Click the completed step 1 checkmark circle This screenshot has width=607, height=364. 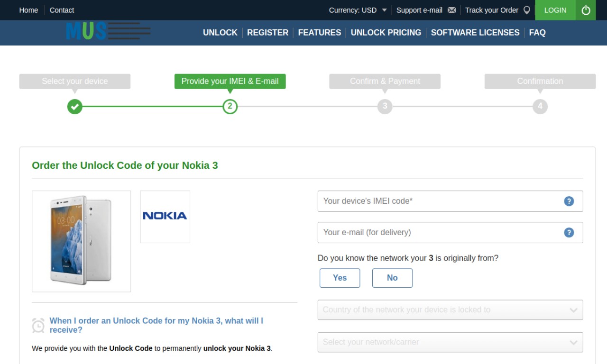(74, 106)
